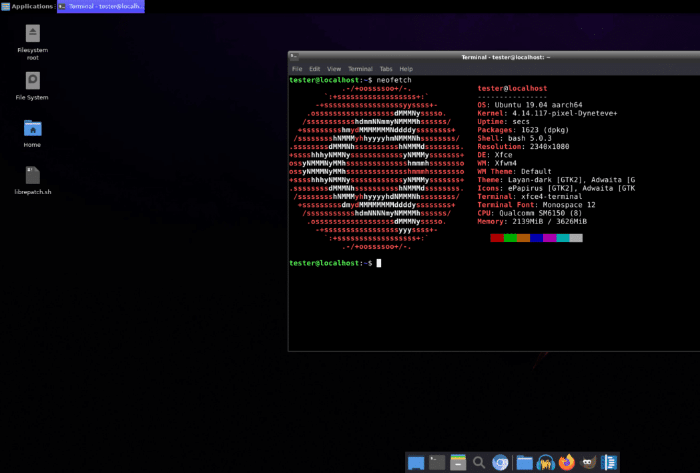Click the 'Theme: Layan-dark' line
This screenshot has height=473, width=700.
(x=556, y=180)
